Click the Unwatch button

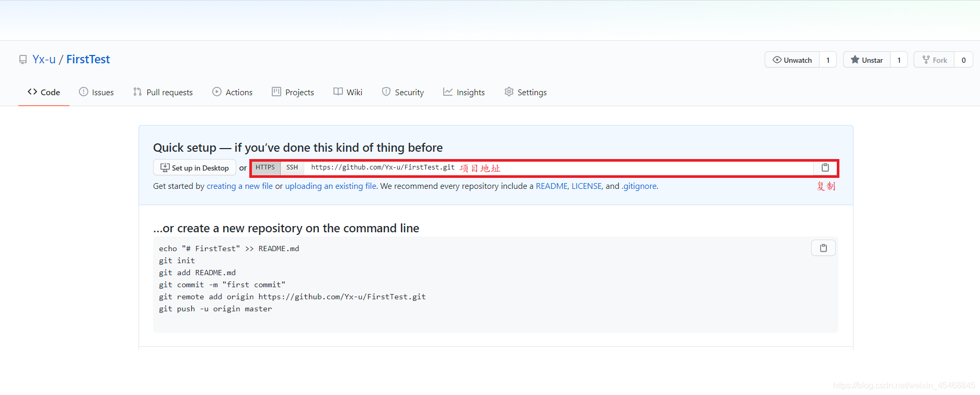click(x=792, y=60)
